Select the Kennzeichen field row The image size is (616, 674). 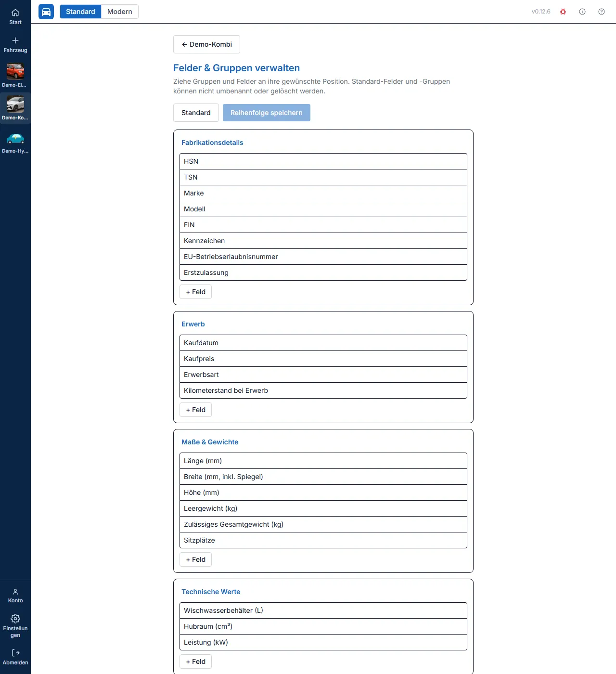[x=323, y=241]
